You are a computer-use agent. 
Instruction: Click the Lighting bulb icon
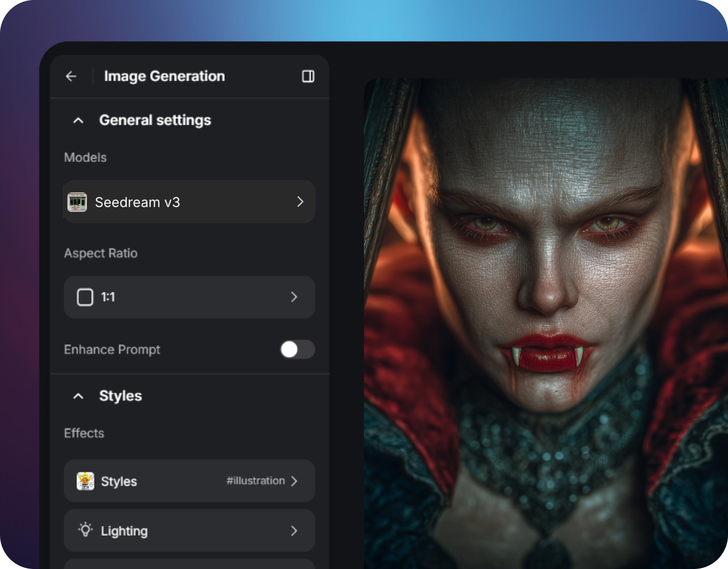tap(85, 530)
